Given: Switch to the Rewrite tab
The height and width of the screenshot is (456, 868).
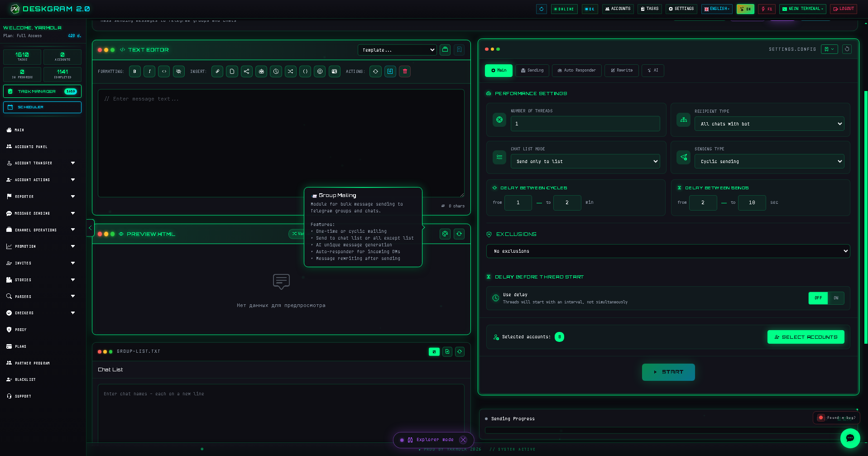Looking at the screenshot, I should click(x=622, y=70).
